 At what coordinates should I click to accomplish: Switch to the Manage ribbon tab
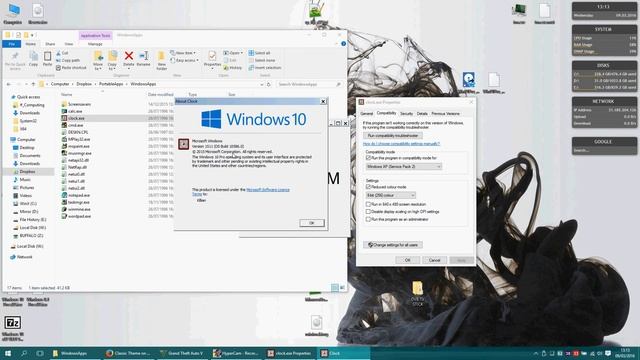coord(95,44)
